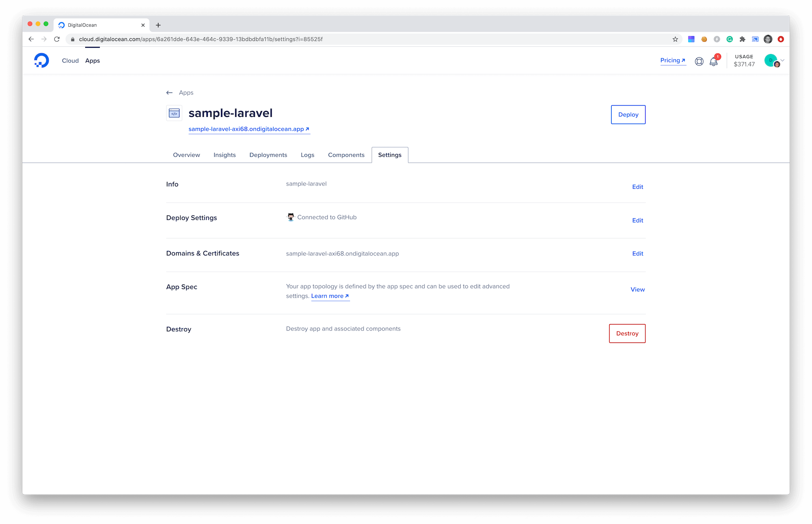The image size is (812, 524).
Task: Click View to open App Spec settings
Action: click(x=637, y=289)
